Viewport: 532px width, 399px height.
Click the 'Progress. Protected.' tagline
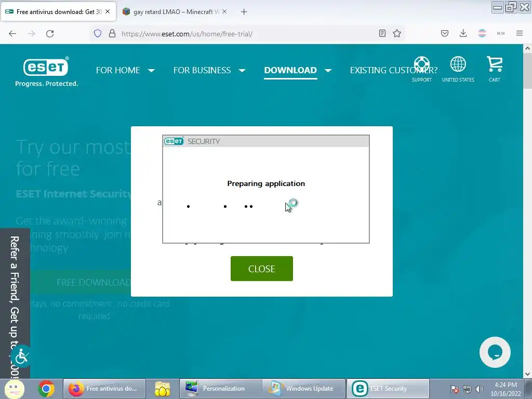(46, 84)
